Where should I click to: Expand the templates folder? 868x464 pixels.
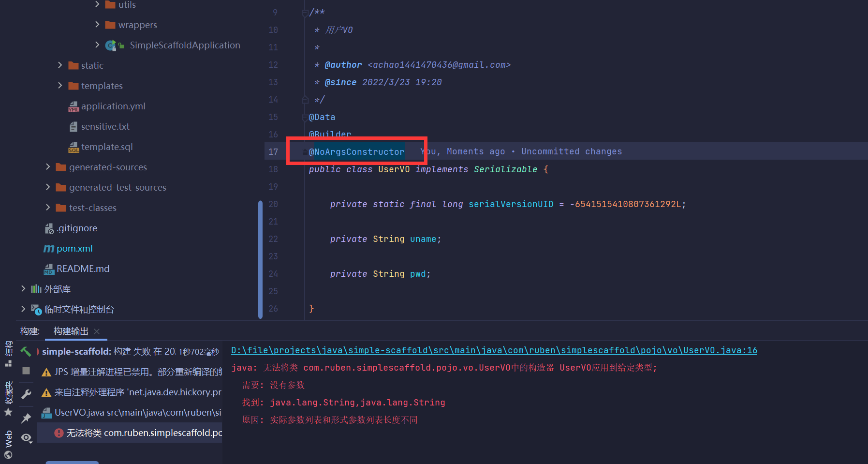[x=60, y=86]
